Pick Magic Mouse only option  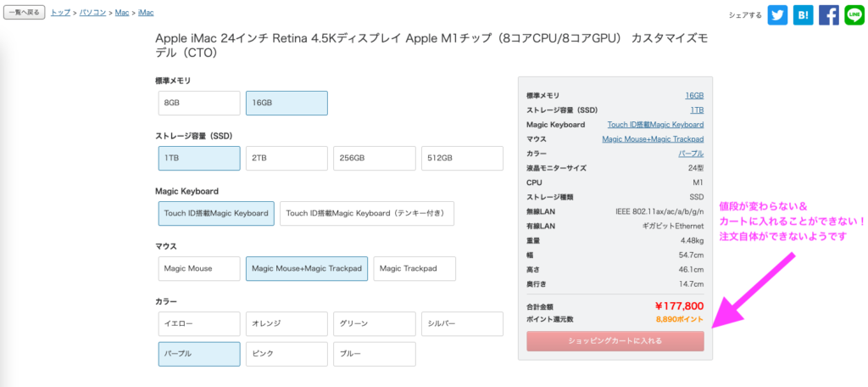pos(199,268)
